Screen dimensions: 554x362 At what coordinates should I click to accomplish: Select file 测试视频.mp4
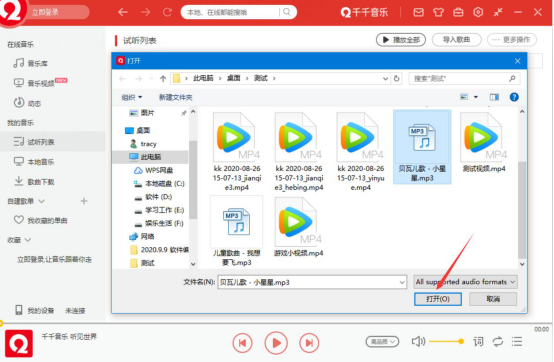coord(484,143)
